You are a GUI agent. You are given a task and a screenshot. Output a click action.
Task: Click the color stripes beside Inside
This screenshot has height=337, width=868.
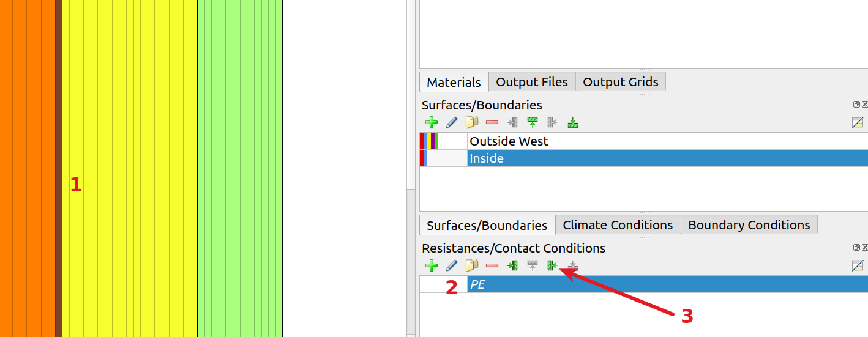click(x=424, y=158)
